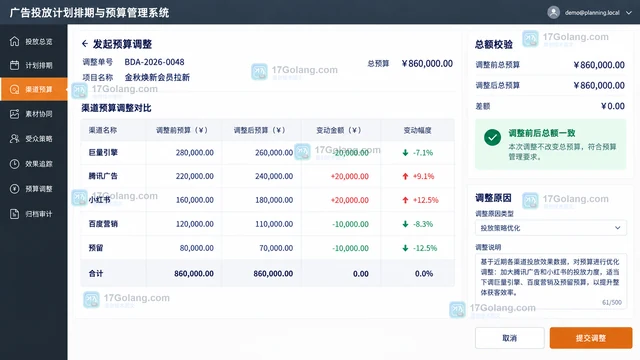This screenshot has width=640, height=360.
Task: Click +9.1% change value
Action: pyautogui.click(x=423, y=176)
